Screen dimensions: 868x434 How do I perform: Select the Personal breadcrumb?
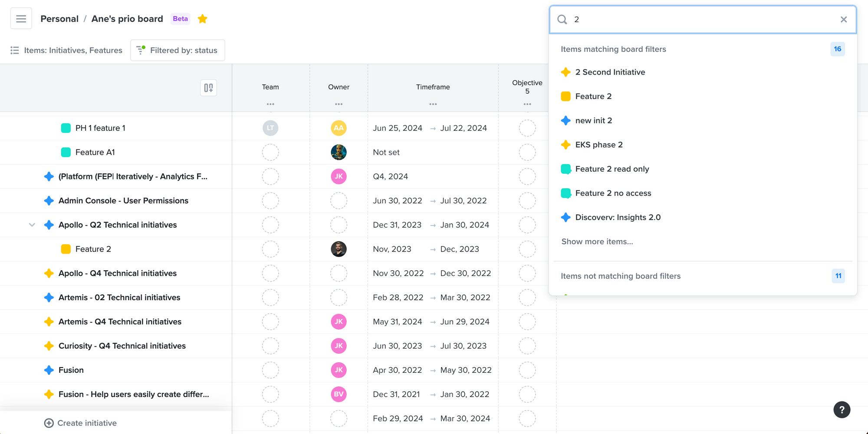(59, 19)
